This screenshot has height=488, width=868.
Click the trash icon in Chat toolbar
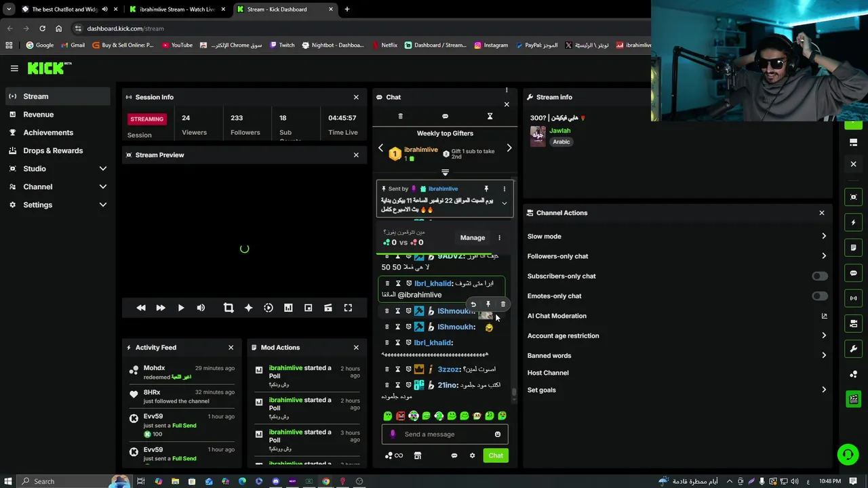[400, 116]
